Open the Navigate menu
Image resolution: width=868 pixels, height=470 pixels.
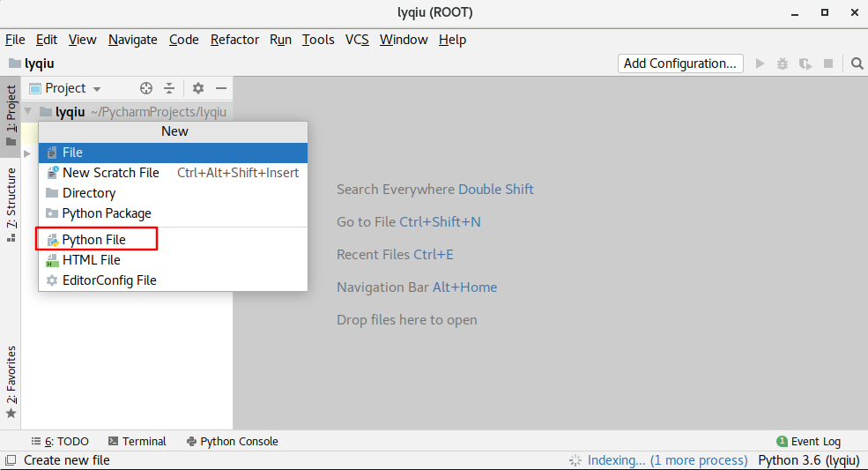tap(133, 40)
